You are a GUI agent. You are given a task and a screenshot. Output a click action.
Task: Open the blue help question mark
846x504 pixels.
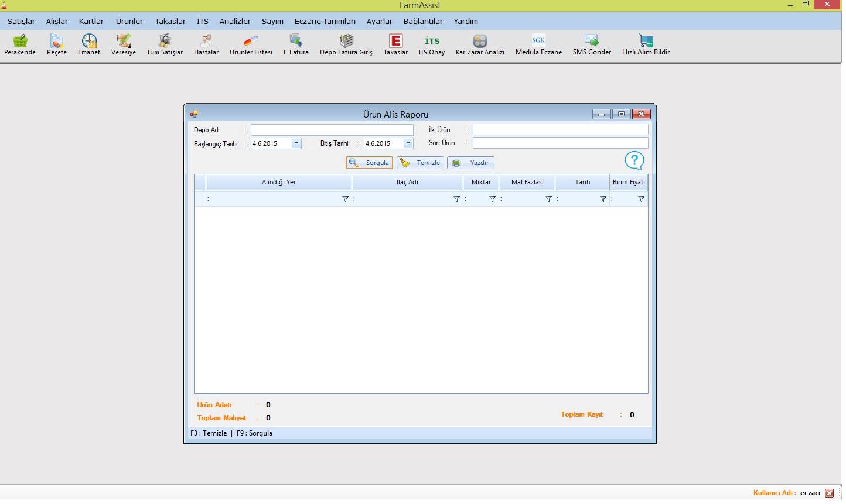click(x=634, y=160)
